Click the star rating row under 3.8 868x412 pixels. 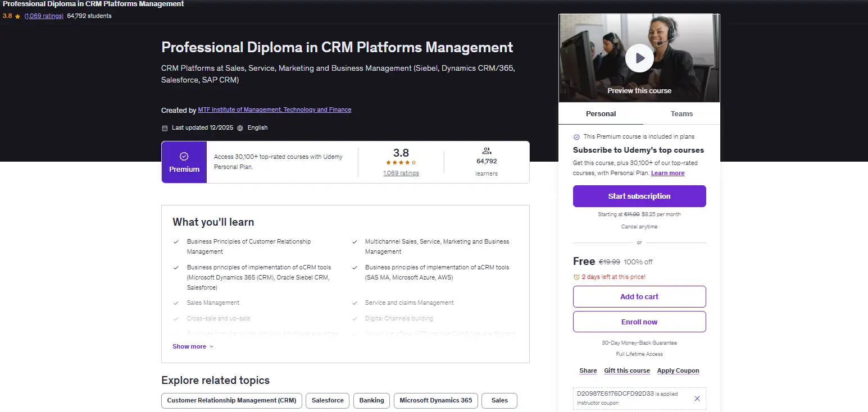pyautogui.click(x=401, y=163)
